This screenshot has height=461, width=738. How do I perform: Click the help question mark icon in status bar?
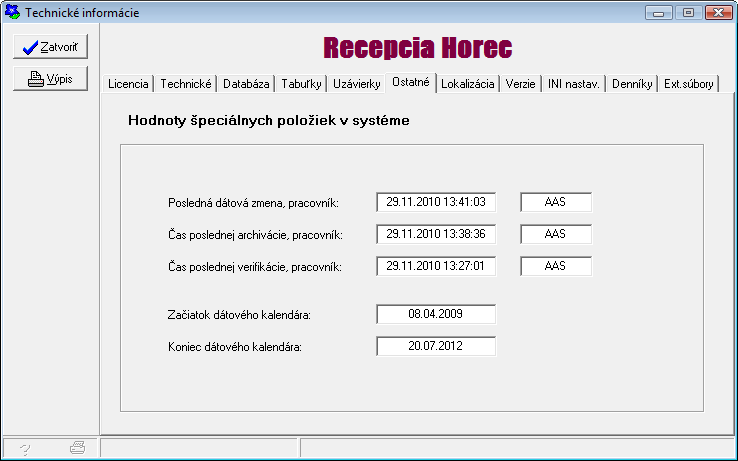[x=25, y=449]
